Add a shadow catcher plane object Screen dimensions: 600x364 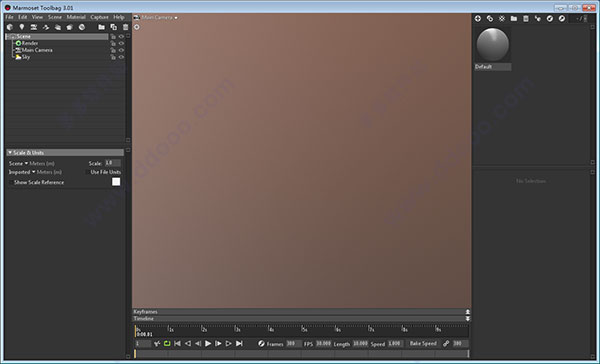point(57,27)
